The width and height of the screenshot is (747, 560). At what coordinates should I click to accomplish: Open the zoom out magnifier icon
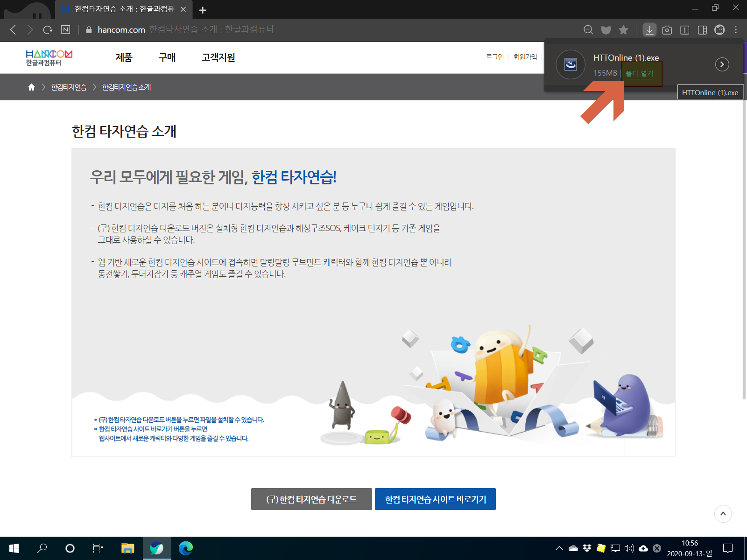588,30
